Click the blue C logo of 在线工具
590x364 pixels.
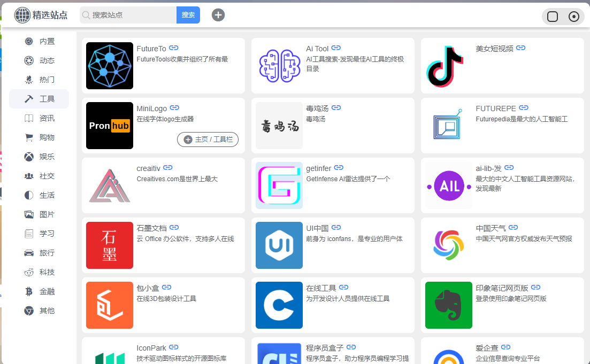coord(279,305)
